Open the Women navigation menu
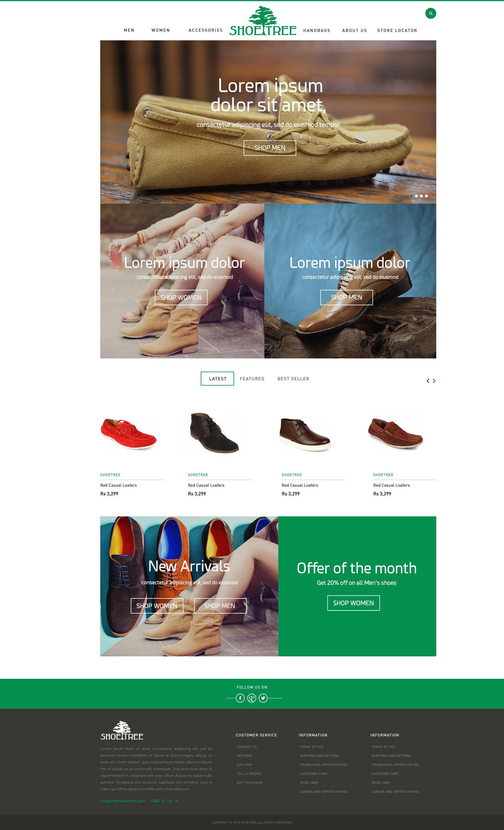The width and height of the screenshot is (504, 830). 161,30
